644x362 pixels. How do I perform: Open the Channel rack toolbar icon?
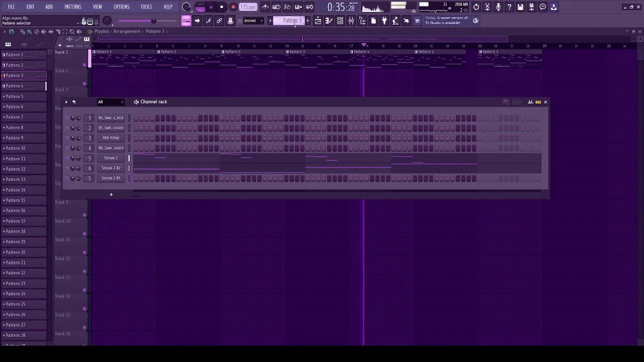[x=340, y=21]
